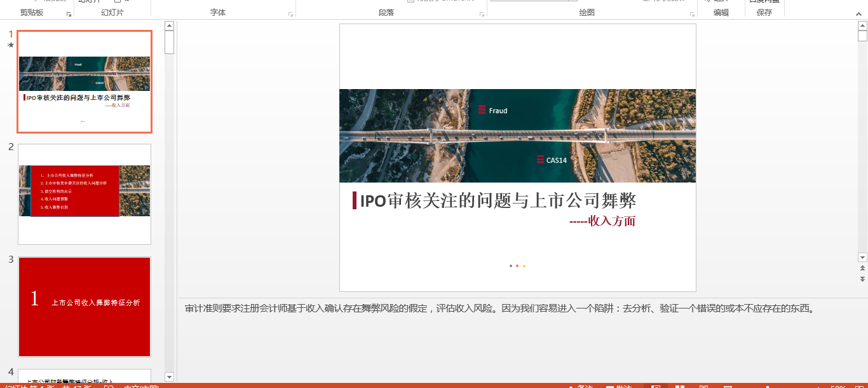The width and height of the screenshot is (868, 388).
Task: Click the animation star under slide 1
Action: point(10,45)
